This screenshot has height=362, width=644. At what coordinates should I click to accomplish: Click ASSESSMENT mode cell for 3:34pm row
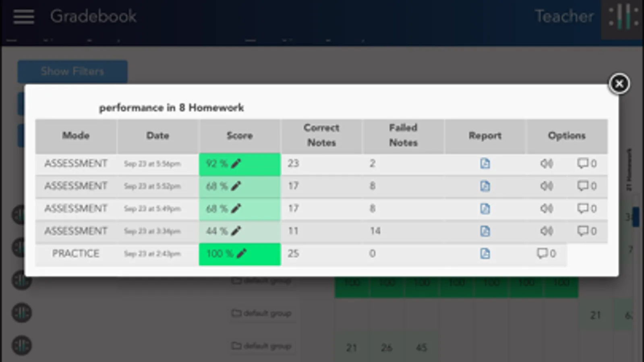click(76, 231)
